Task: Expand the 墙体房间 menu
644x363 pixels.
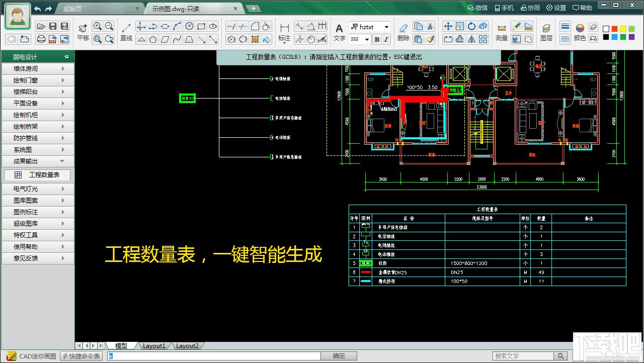Action: [x=38, y=68]
